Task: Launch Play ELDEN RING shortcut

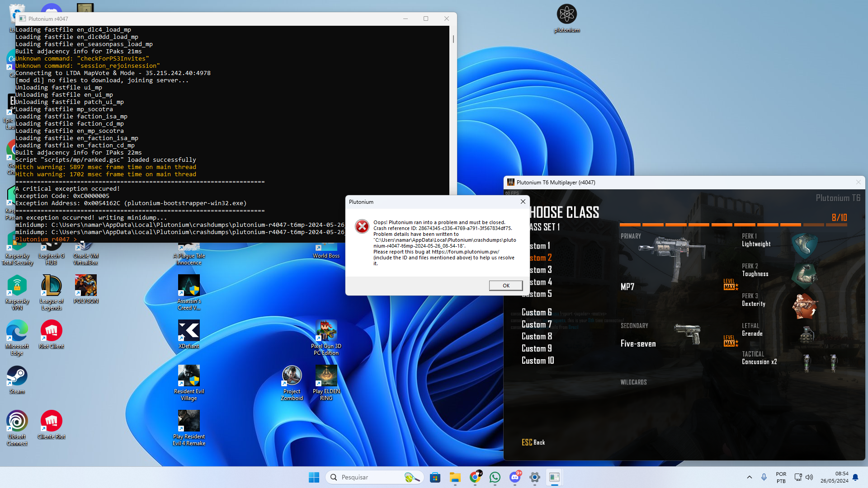Action: (326, 383)
